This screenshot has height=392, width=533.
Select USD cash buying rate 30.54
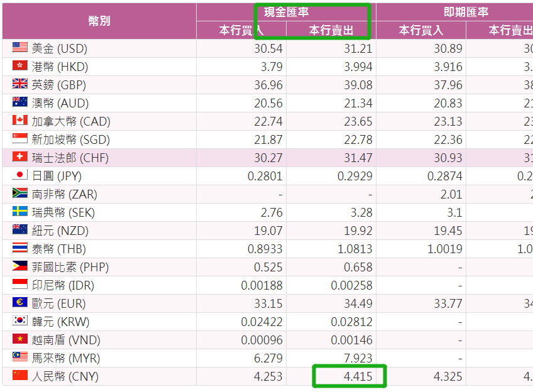[x=266, y=48]
